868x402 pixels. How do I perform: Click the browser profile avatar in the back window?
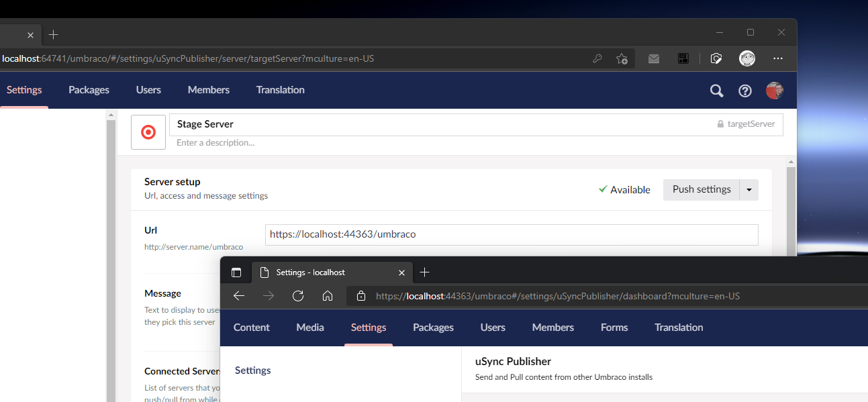(747, 58)
